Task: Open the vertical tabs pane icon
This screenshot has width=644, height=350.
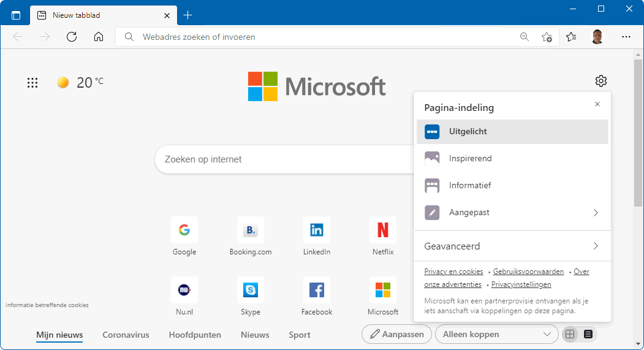Action: coord(15,15)
